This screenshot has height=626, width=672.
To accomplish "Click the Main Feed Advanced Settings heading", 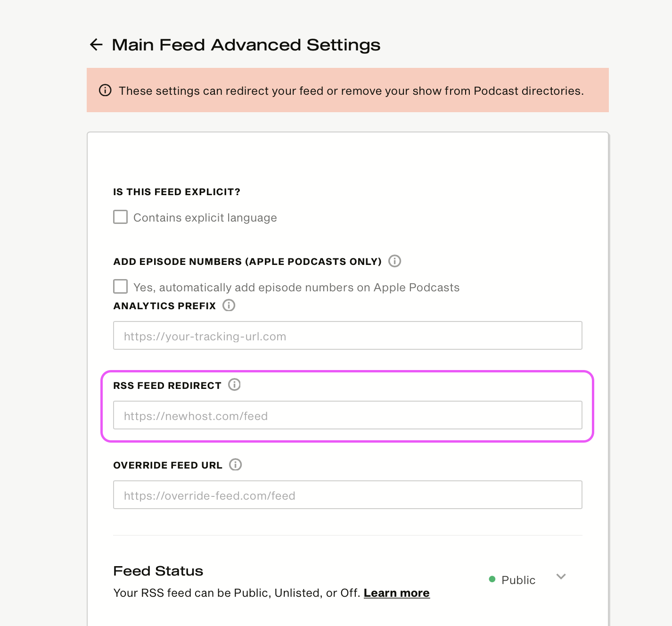I will point(246,45).
